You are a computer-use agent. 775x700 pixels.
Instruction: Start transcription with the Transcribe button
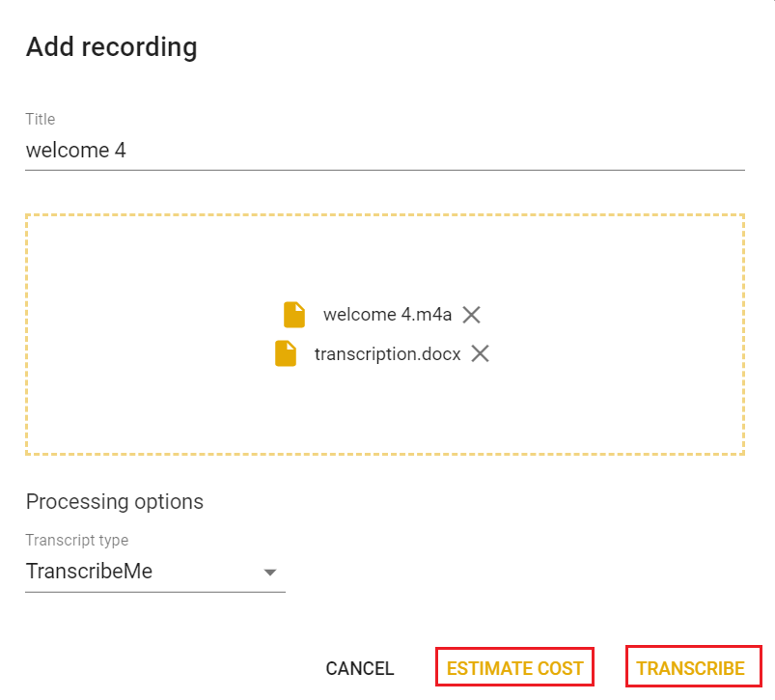coord(690,668)
